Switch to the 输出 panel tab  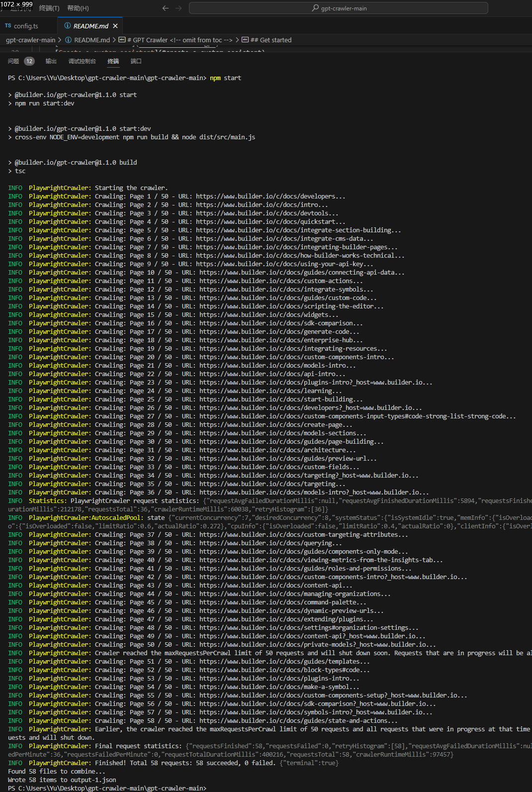pos(51,61)
